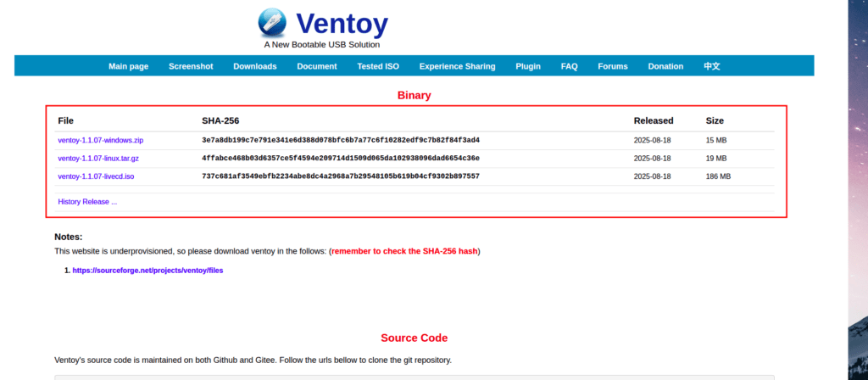Image resolution: width=868 pixels, height=380 pixels.
Task: Open the sourceforge.net Ventoy files link
Action: pyautogui.click(x=147, y=271)
